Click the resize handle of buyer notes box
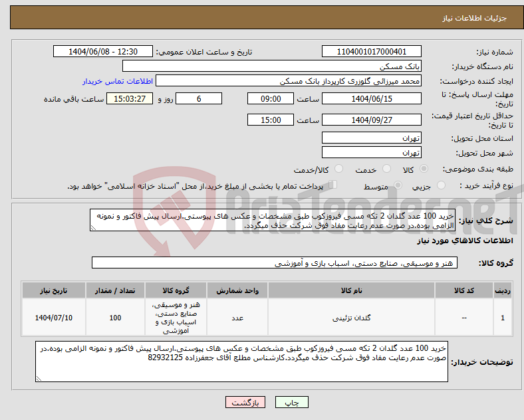Image resolution: width=524 pixels, height=420 pixels. click(x=39, y=379)
